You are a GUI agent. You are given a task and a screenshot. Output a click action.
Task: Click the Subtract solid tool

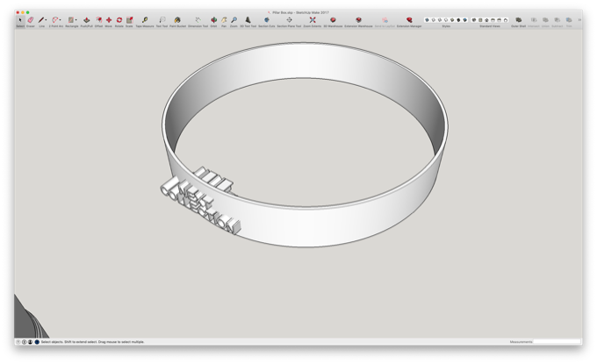(x=557, y=20)
